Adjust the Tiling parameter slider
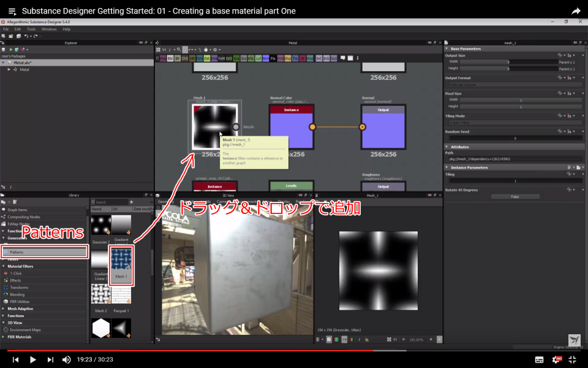Screen dimensions: 588x368 click(515, 181)
